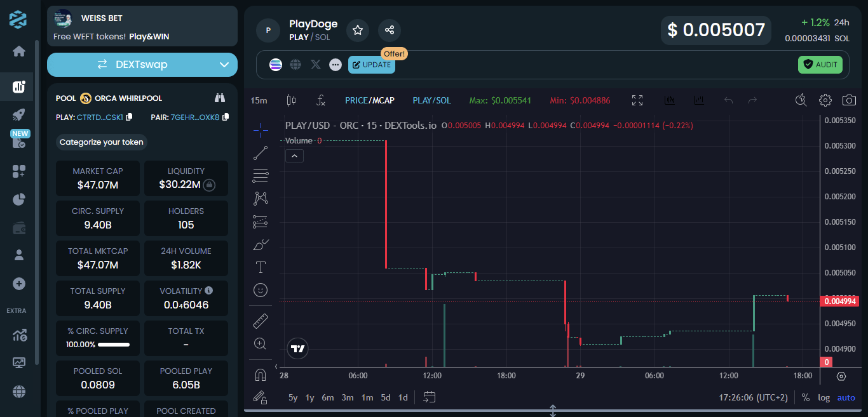Image resolution: width=868 pixels, height=417 pixels.
Task: Open the PLAY token address link CTRTD...CSK1
Action: [x=100, y=117]
